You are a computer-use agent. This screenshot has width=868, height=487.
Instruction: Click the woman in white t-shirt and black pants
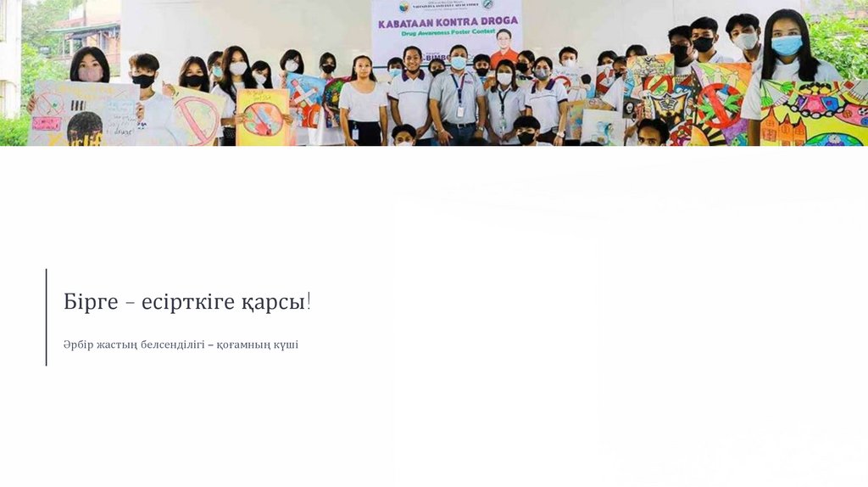[363, 101]
